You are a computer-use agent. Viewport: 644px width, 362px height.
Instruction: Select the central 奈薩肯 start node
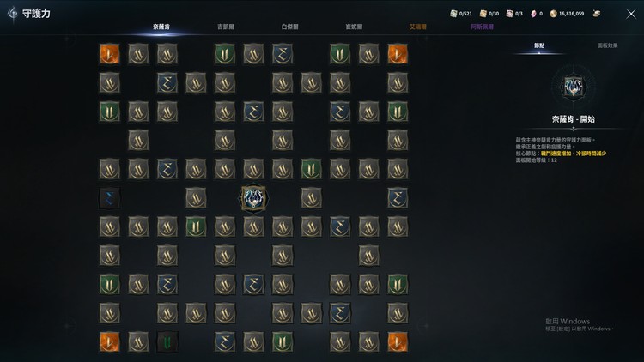253,198
